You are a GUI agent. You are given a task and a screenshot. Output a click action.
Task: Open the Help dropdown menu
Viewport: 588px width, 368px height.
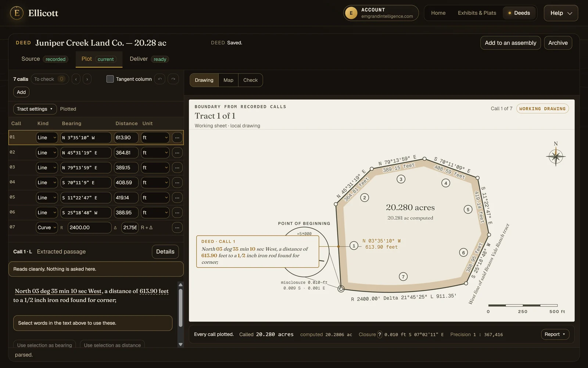[561, 13]
